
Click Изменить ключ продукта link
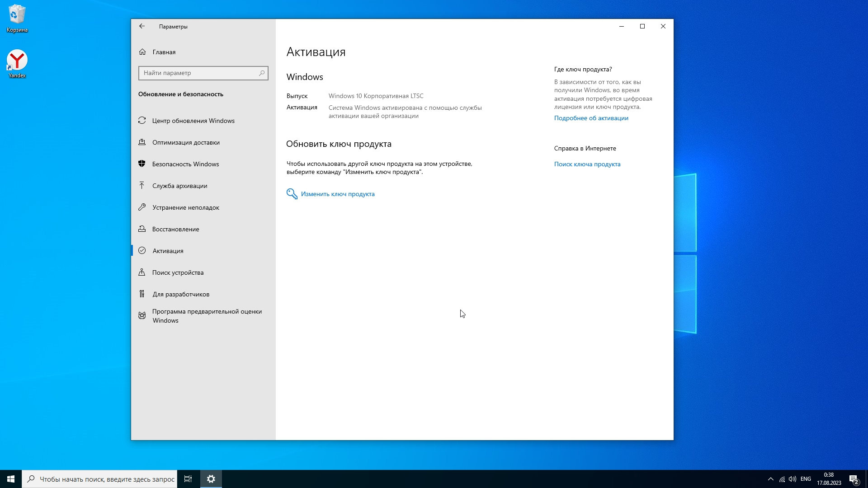click(x=337, y=194)
